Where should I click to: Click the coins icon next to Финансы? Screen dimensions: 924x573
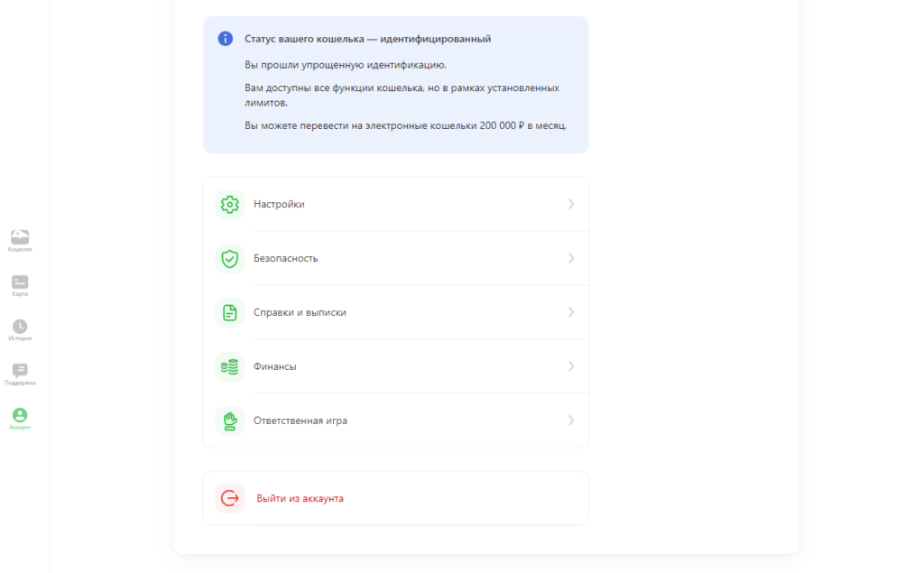pos(230,366)
